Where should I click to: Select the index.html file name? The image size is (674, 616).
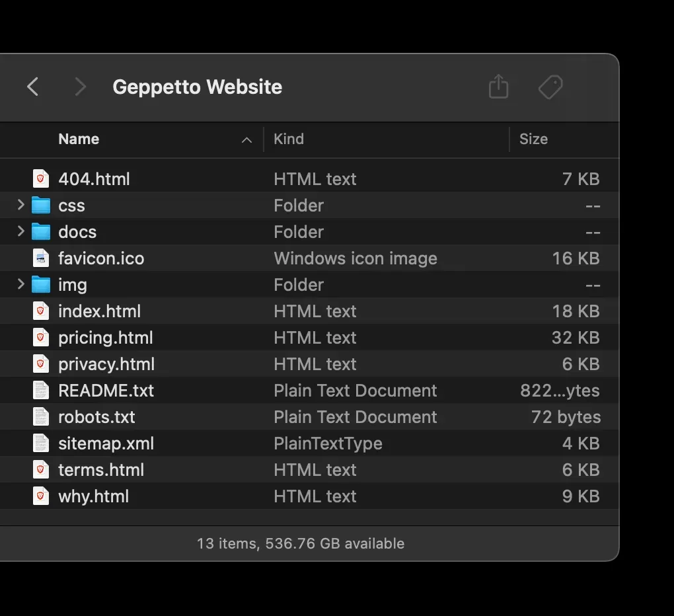coord(99,311)
